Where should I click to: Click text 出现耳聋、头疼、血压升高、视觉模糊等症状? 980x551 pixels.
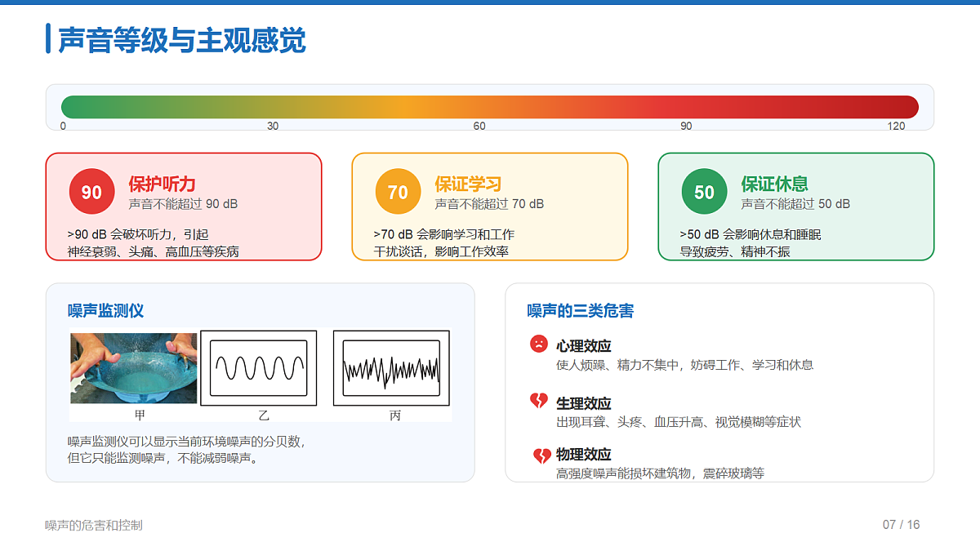pos(679,422)
